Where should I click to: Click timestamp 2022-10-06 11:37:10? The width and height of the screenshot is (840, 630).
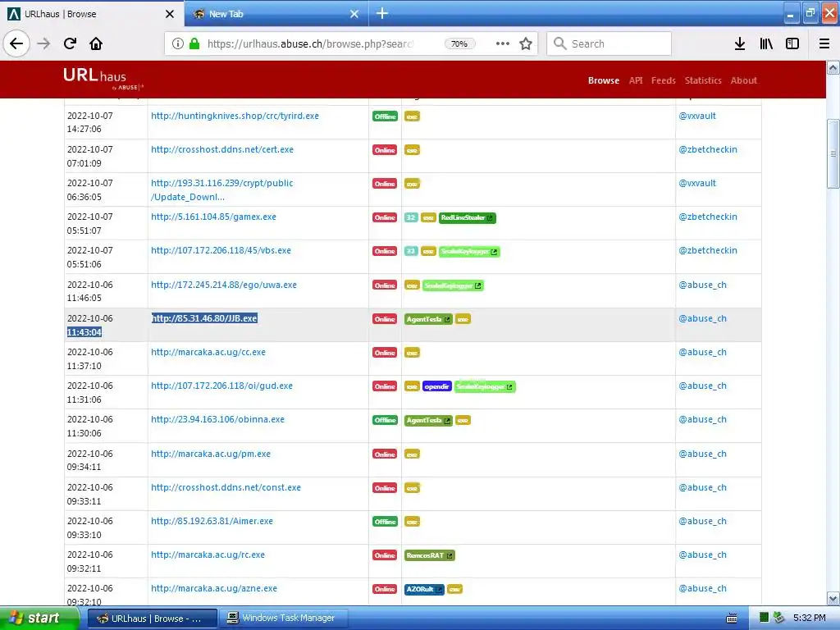click(89, 359)
